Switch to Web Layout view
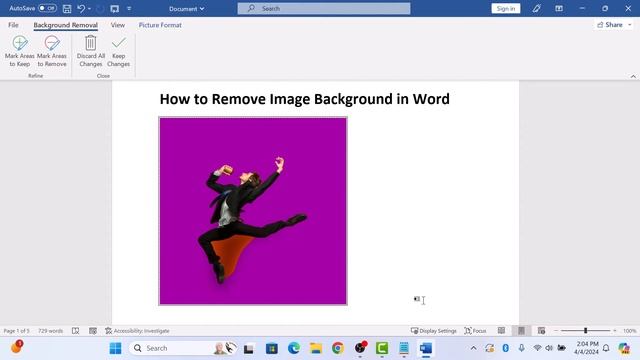This screenshot has height=360, width=640. (x=541, y=331)
